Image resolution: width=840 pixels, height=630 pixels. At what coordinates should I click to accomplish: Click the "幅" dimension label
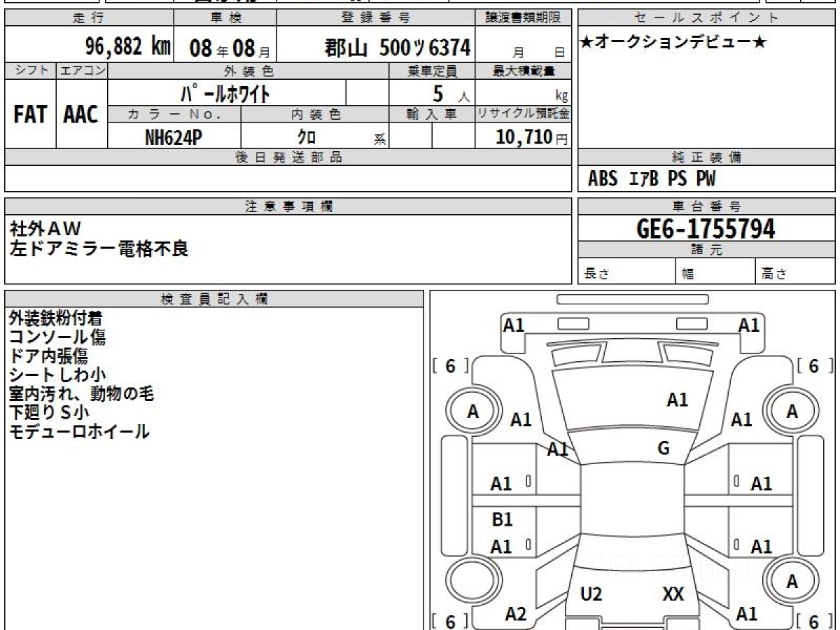[x=687, y=274]
